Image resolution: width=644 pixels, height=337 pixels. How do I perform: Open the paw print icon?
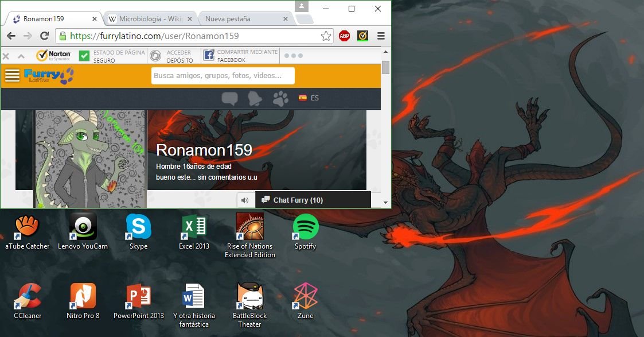pos(280,99)
